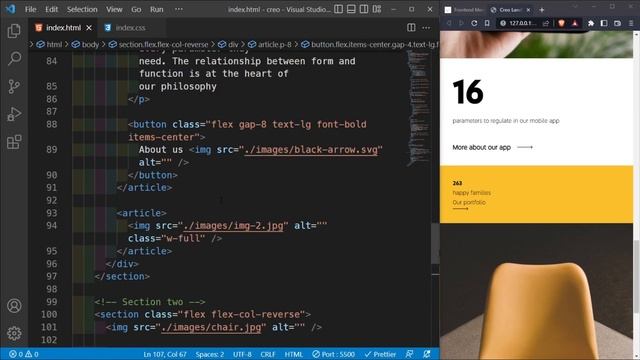Change encoding via UTF-8 status item

tap(242, 354)
